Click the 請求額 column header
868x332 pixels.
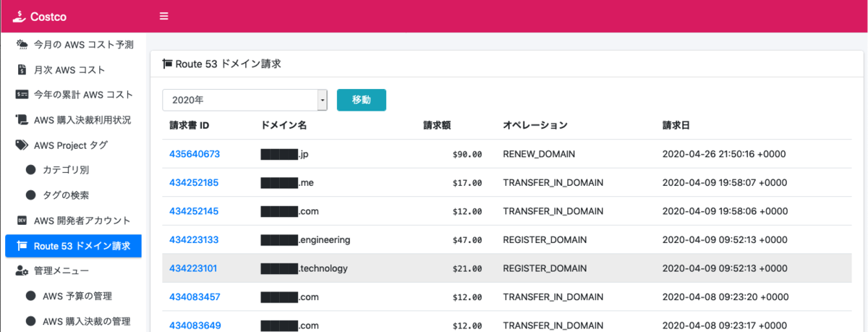coord(437,125)
